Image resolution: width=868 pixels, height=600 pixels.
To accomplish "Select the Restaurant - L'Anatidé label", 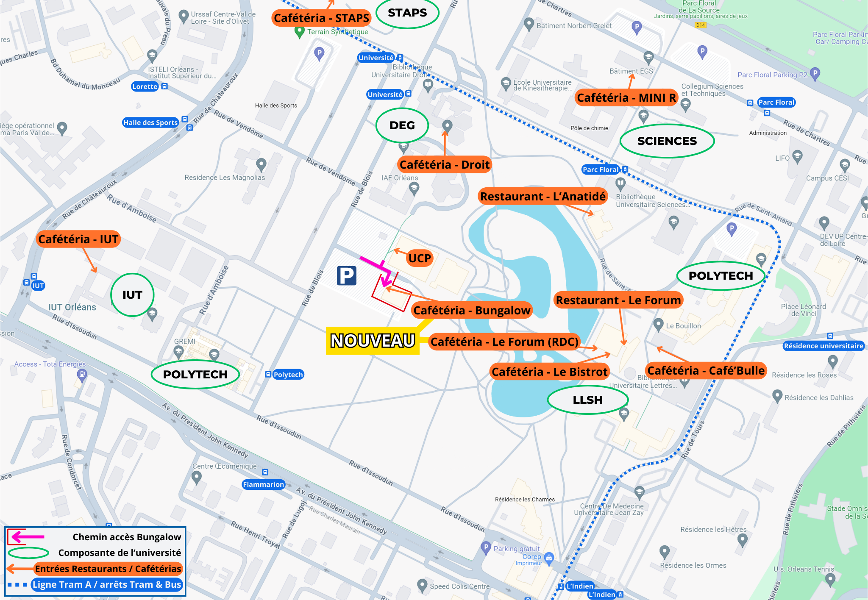I will [x=542, y=197].
